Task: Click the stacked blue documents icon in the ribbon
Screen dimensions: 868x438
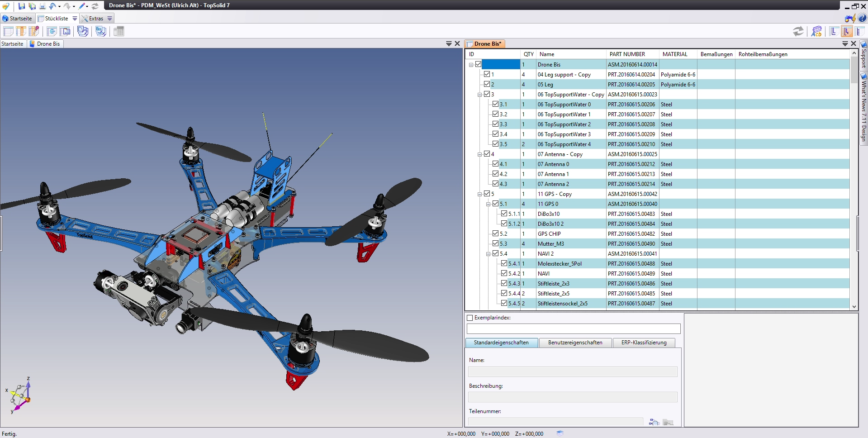Action: 83,31
